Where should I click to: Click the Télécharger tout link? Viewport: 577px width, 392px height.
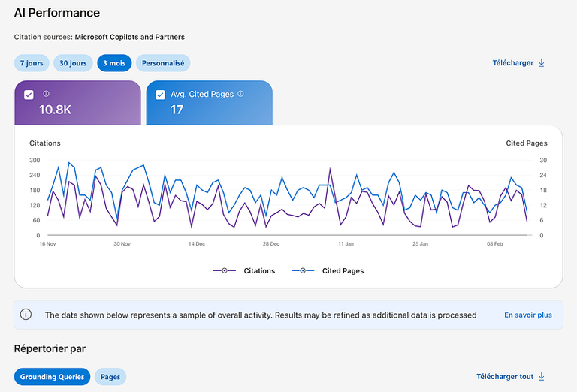tap(505, 376)
